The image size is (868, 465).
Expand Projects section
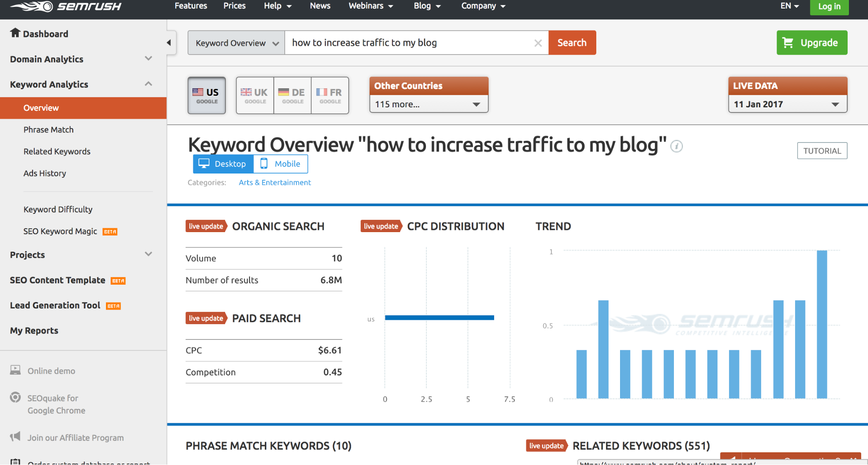click(148, 254)
